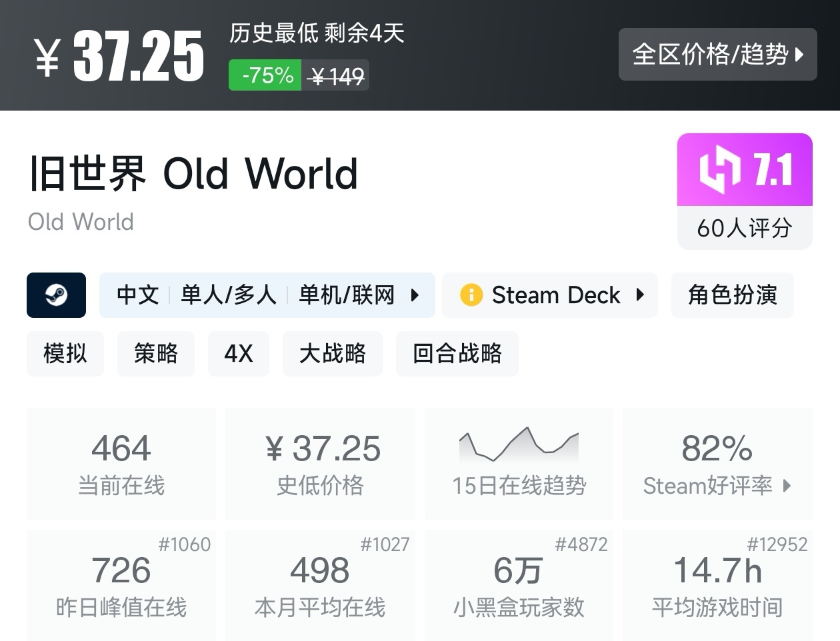The width and height of the screenshot is (840, 641).
Task: Open 全区价格/趋势 panel
Action: point(717,55)
